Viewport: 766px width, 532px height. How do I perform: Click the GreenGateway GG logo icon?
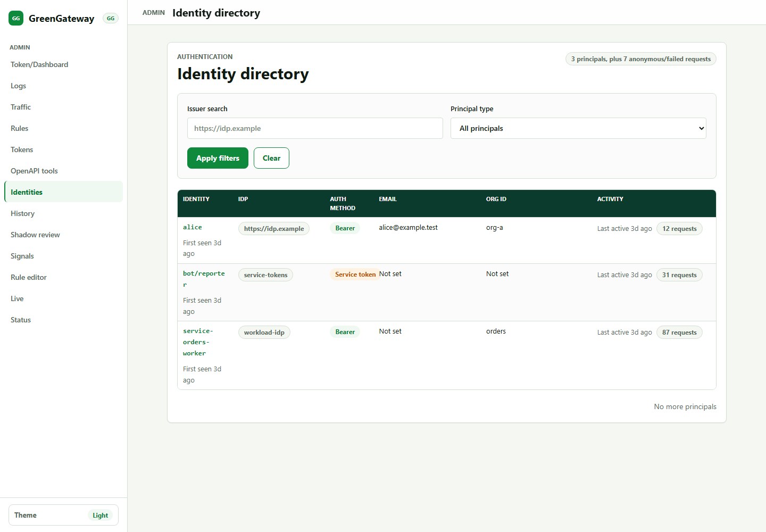[16, 18]
